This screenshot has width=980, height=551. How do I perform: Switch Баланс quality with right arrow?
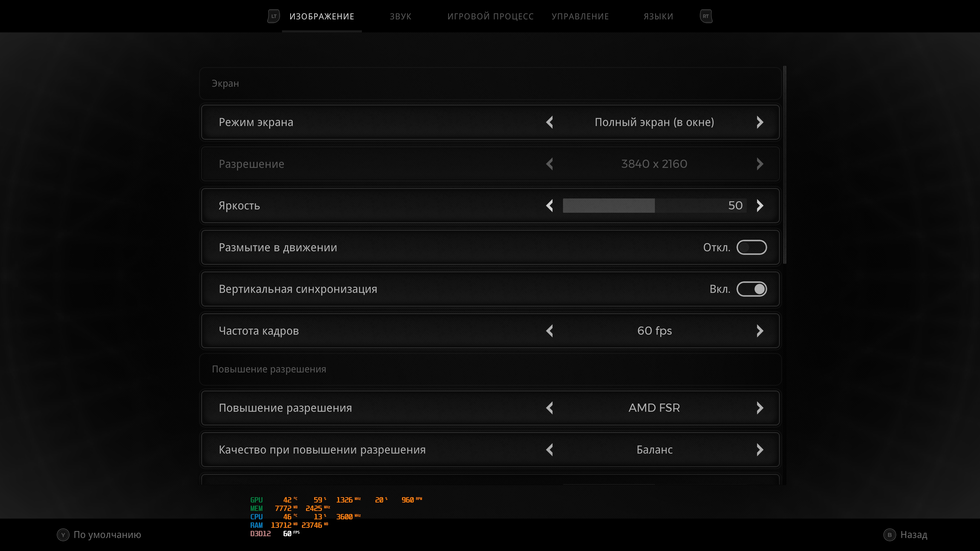pyautogui.click(x=760, y=450)
